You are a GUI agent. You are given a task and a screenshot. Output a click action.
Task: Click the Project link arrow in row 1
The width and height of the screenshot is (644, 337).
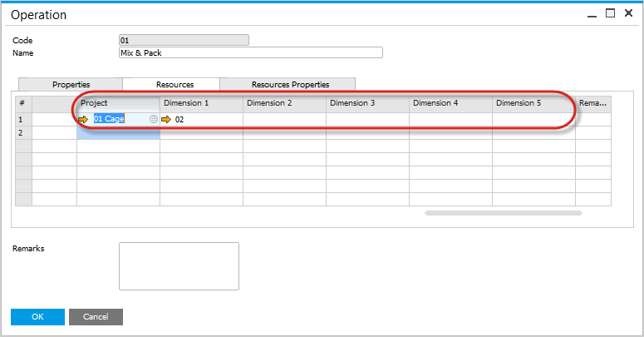pos(83,120)
